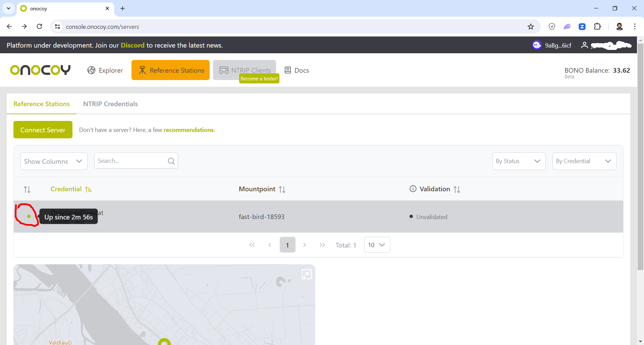Open the server recommendations link

click(189, 130)
